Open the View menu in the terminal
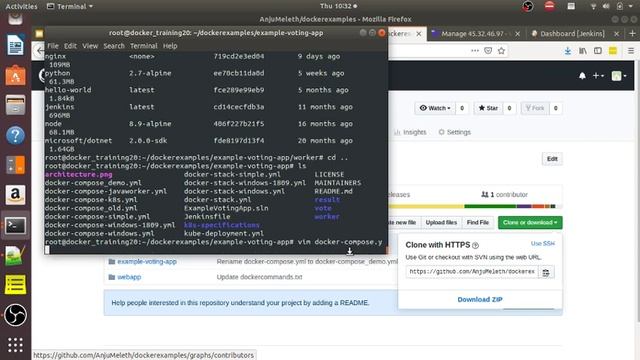Viewport: 640px width, 360px height. 90,46
